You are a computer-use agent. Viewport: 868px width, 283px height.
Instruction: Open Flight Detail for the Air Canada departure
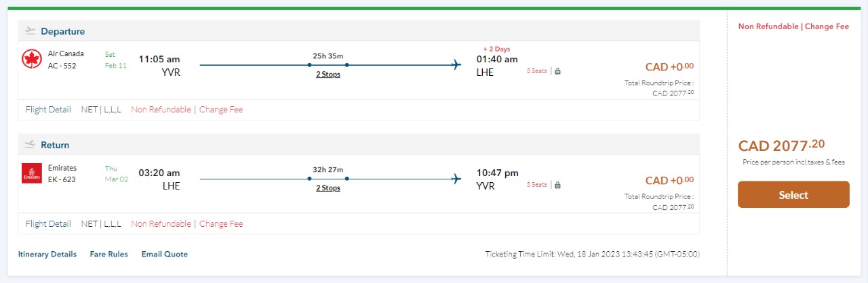(x=48, y=110)
